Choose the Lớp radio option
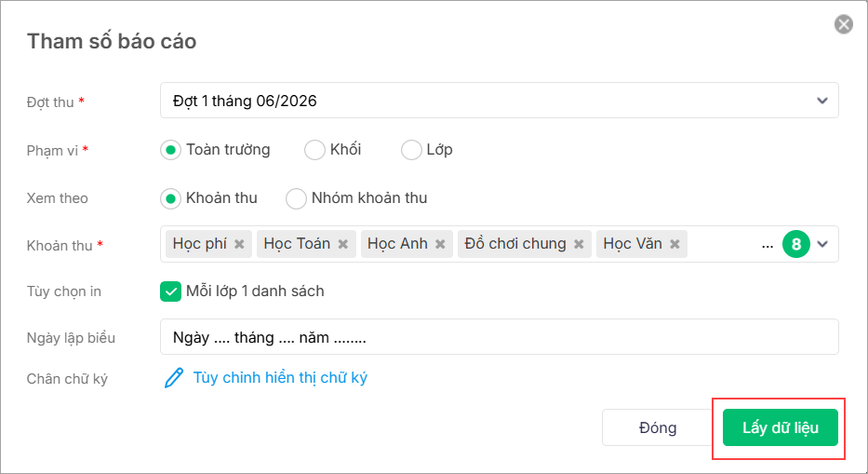The image size is (868, 474). pos(411,149)
